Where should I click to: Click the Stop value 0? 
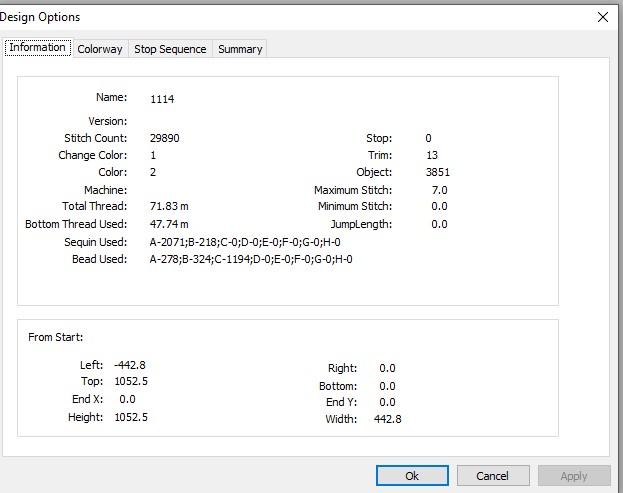tap(428, 138)
